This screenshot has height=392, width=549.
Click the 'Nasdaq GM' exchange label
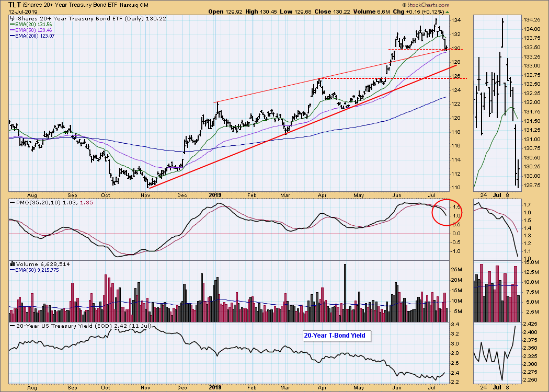coord(134,5)
